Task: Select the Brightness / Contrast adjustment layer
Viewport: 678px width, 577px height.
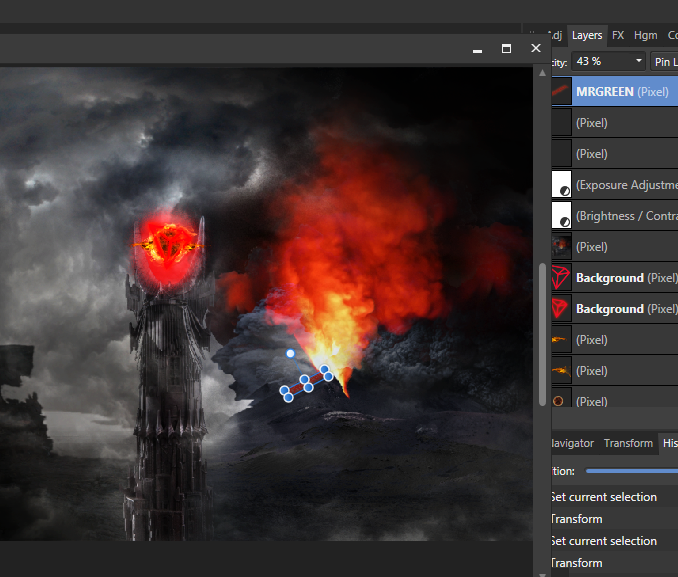Action: click(x=614, y=216)
